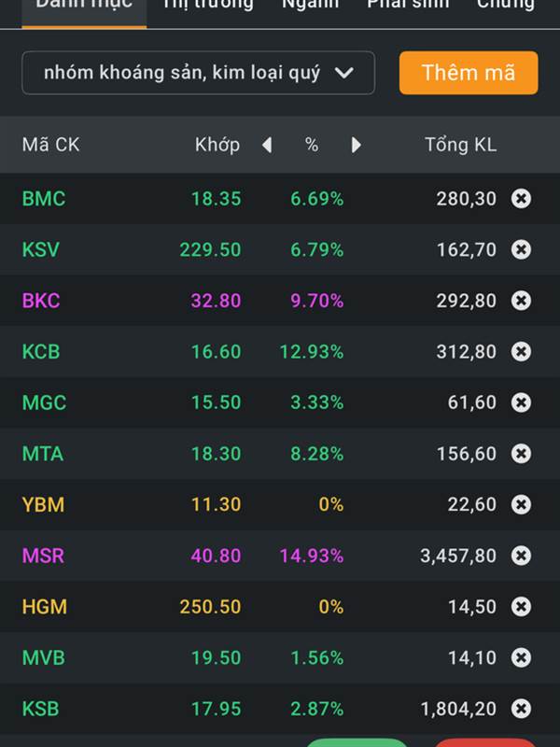The image size is (560, 747).
Task: Delete MSR row with X icon
Action: coord(521,556)
